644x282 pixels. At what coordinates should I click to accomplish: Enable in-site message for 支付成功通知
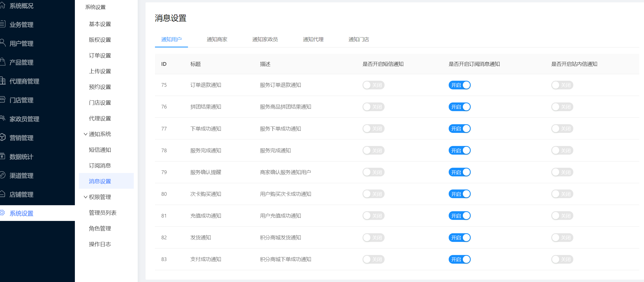point(562,259)
